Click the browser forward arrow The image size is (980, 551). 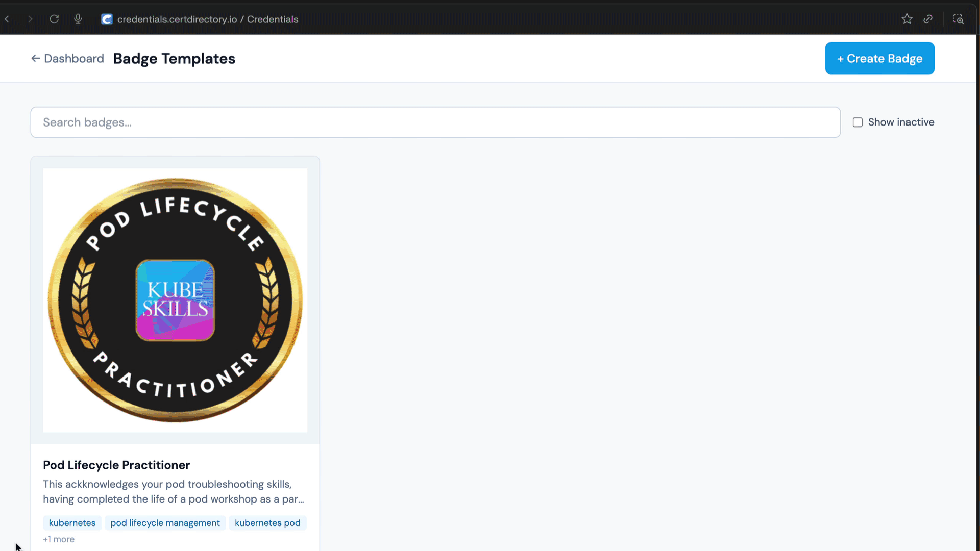(30, 19)
